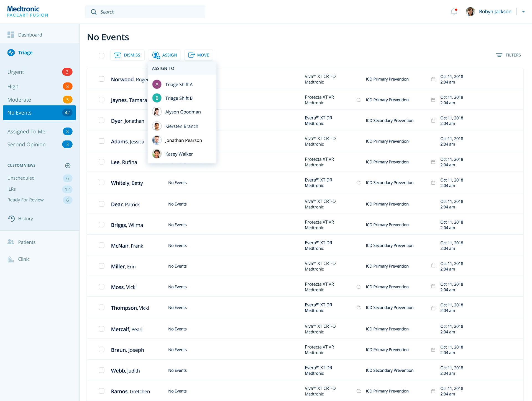Open the ILRs custom view
Image resolution: width=532 pixels, height=401 pixels.
point(39,189)
